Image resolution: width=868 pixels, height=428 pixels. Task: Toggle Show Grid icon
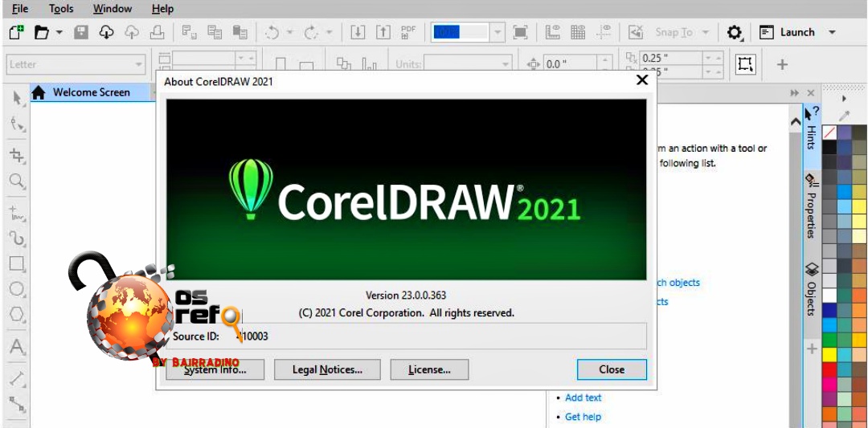point(578,33)
